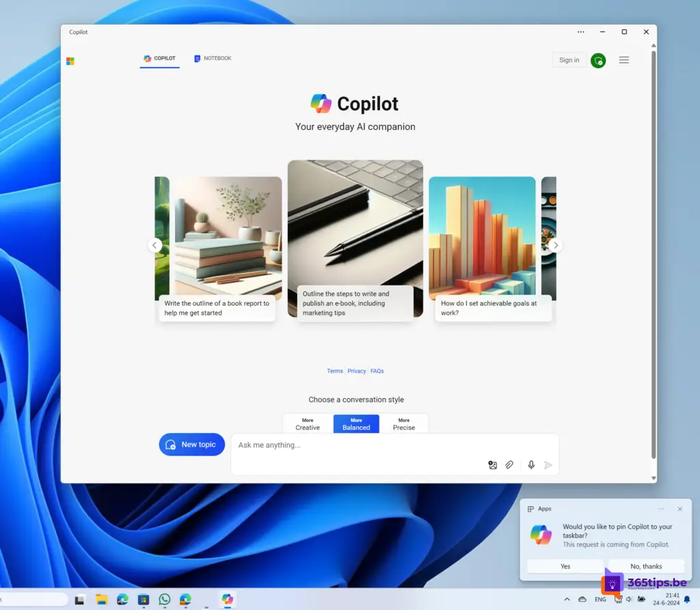Open the battery status icon

pos(641,599)
